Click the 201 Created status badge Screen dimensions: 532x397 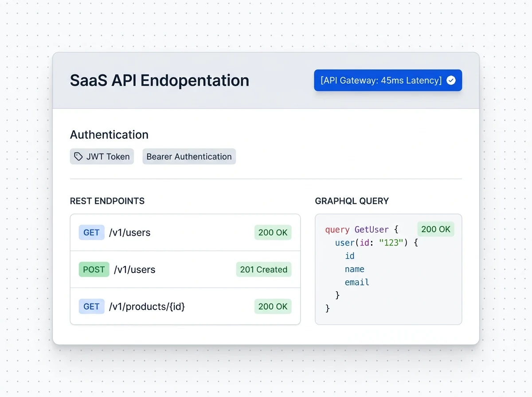tap(264, 269)
